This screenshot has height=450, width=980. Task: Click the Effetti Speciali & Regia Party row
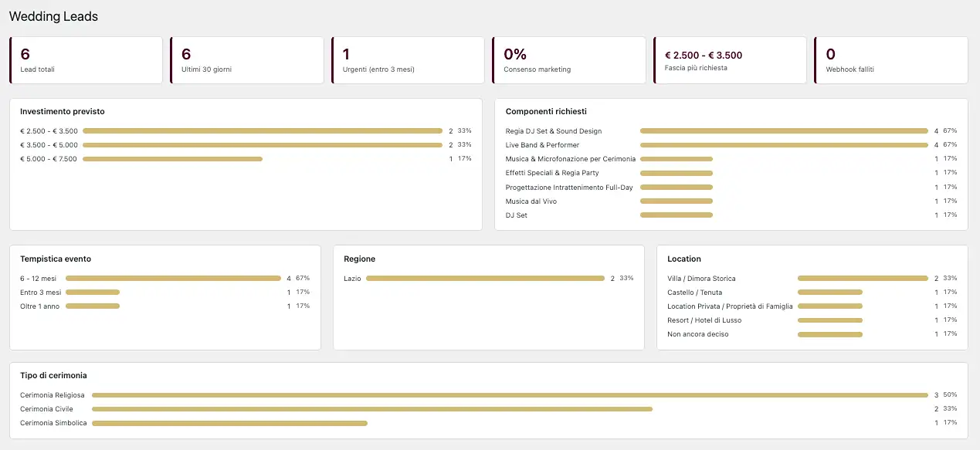click(731, 173)
